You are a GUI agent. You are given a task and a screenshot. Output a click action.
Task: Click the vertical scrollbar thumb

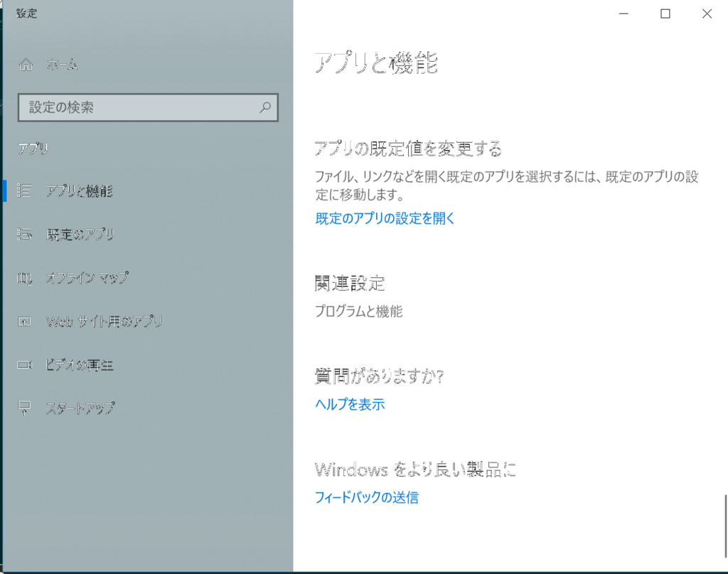point(725,526)
